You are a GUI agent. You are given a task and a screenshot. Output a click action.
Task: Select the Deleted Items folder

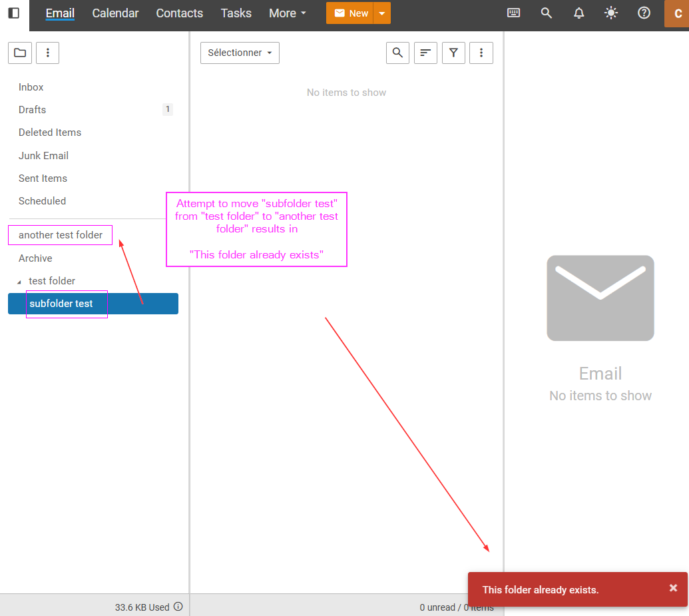pos(50,133)
